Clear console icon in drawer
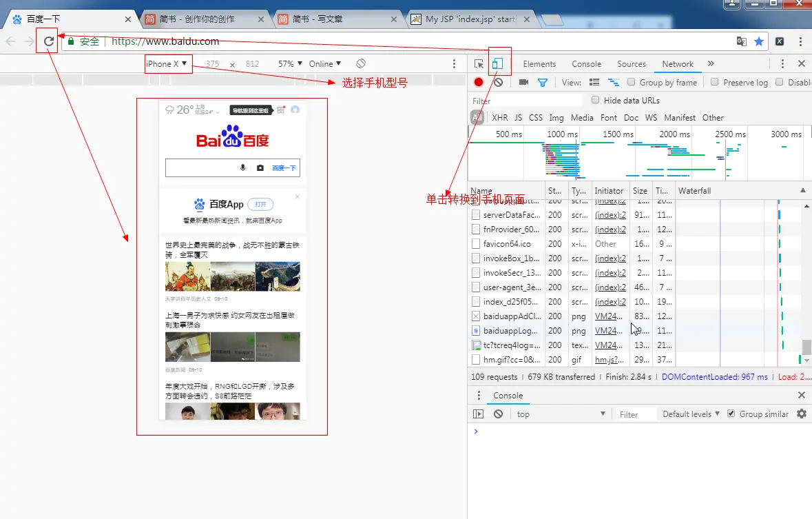812x519 pixels. tap(498, 414)
